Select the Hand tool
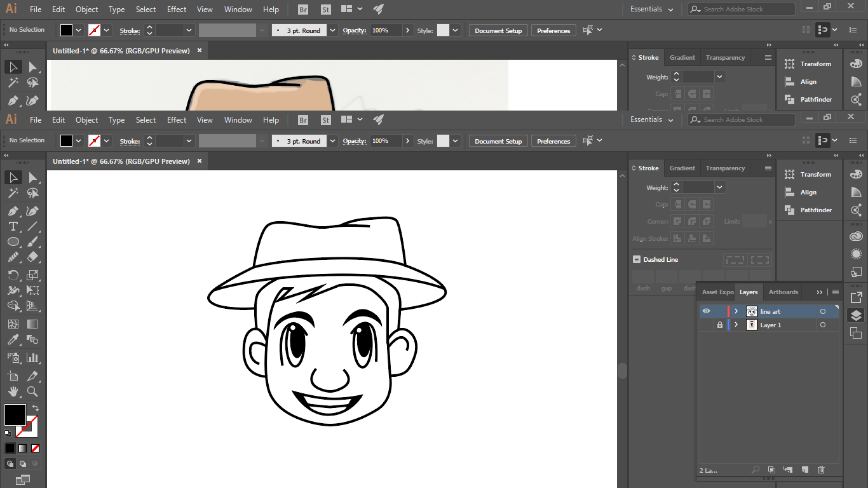The width and height of the screenshot is (868, 488). point(13,391)
